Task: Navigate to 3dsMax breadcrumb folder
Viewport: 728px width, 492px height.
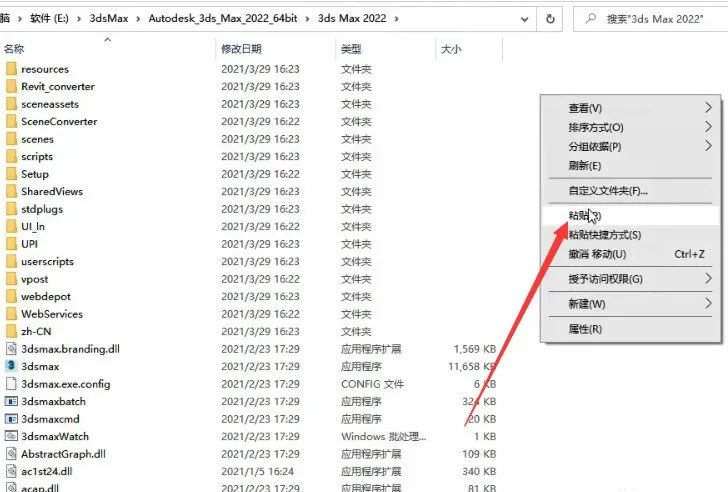Action: coord(109,19)
